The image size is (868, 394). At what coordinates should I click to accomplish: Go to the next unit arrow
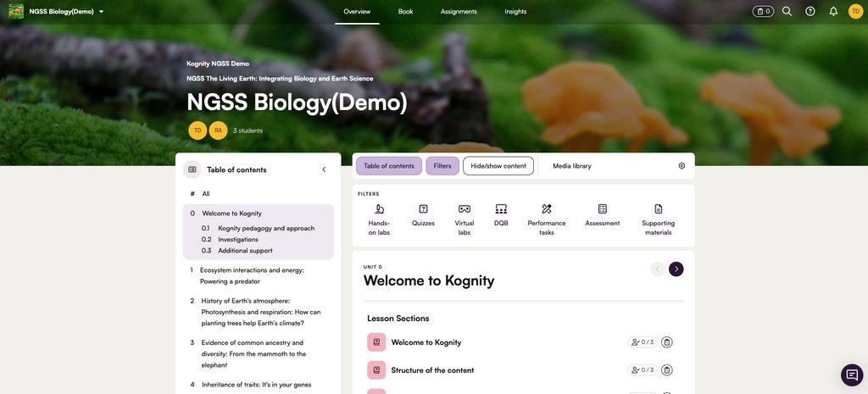pyautogui.click(x=676, y=269)
